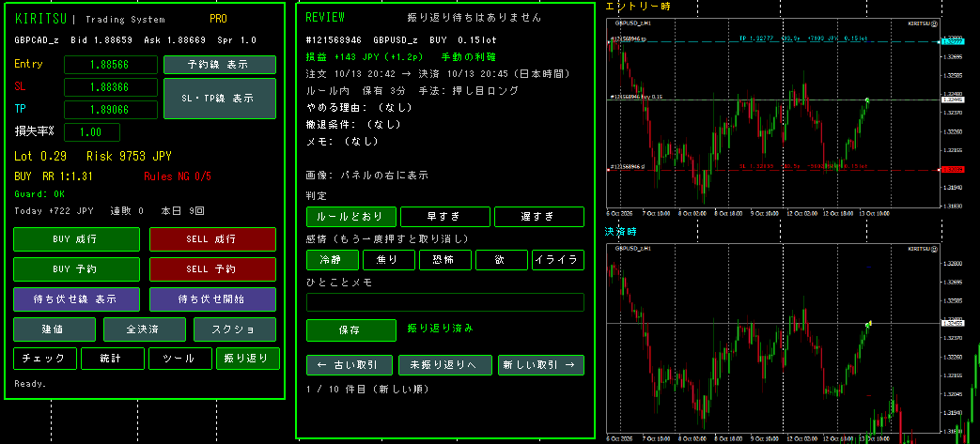The height and width of the screenshot is (444, 980).
Task: Show the 予約線 reservation line
Action: pos(219,65)
